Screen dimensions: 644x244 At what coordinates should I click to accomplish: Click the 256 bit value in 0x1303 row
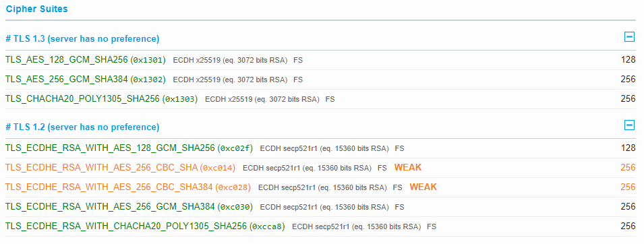628,99
